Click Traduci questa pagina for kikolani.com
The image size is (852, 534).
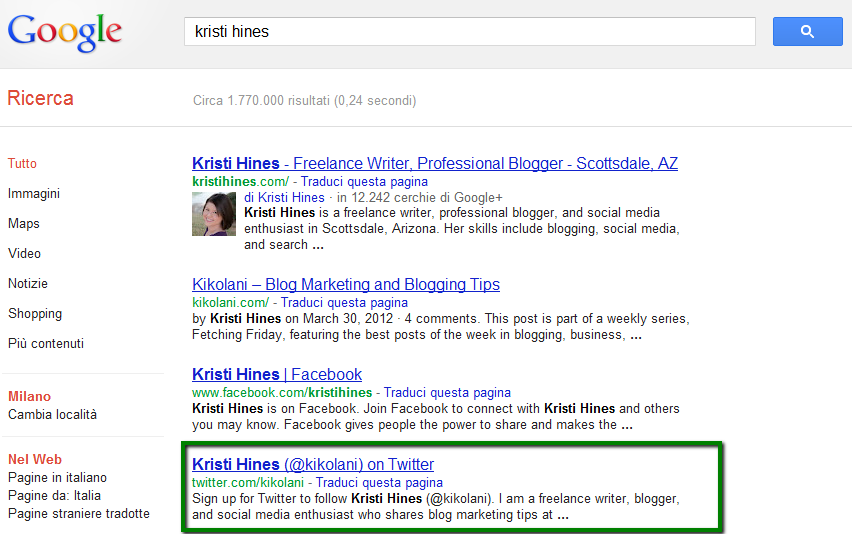(344, 303)
